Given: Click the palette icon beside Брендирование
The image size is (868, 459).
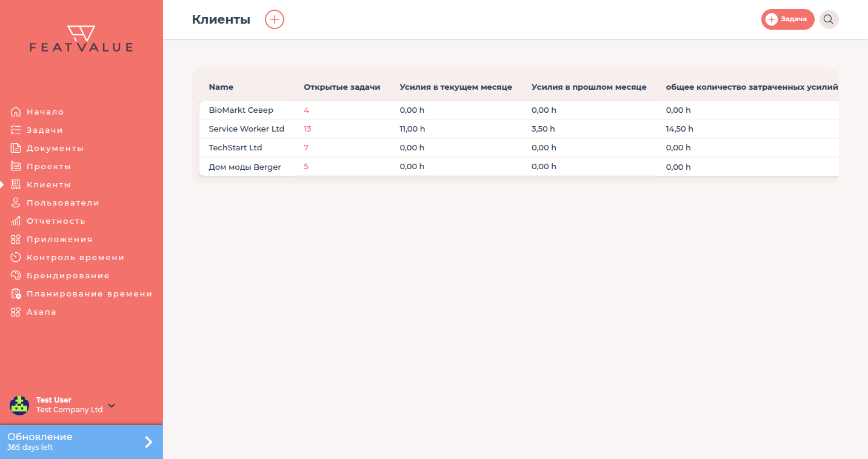Looking at the screenshot, I should [16, 275].
